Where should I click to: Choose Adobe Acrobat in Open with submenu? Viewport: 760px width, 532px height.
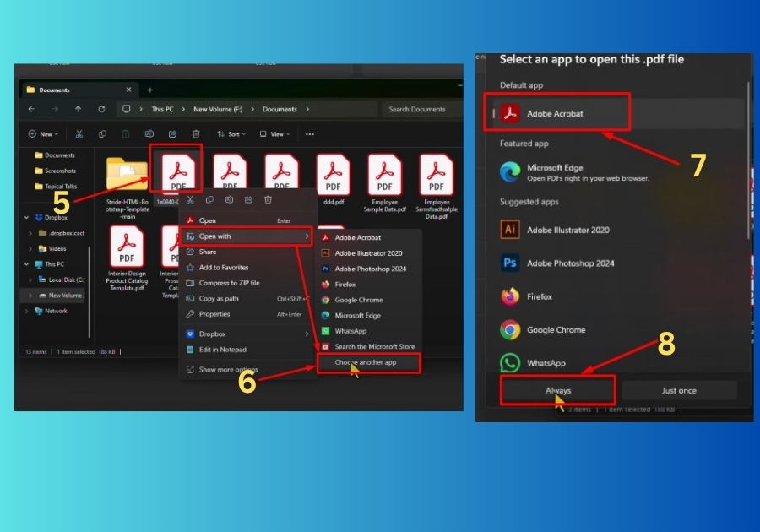(370, 237)
